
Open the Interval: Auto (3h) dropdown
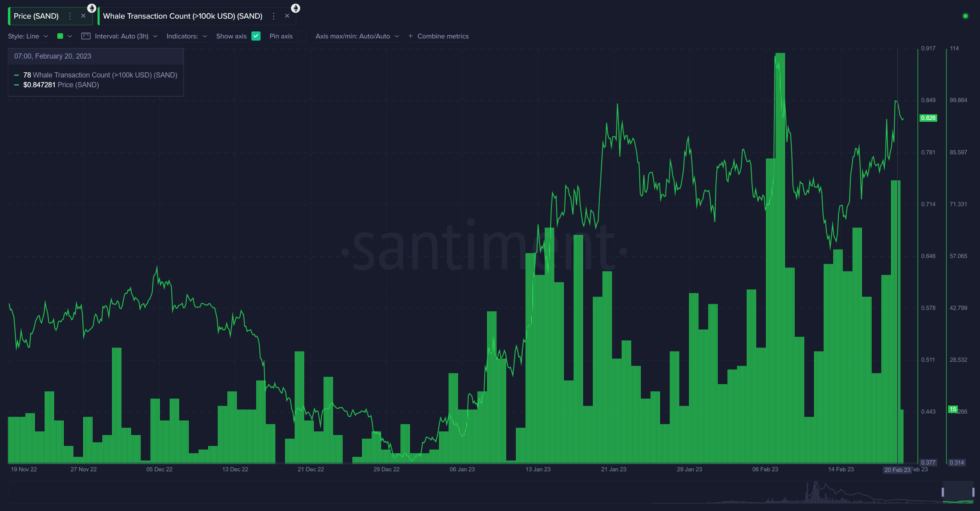126,36
